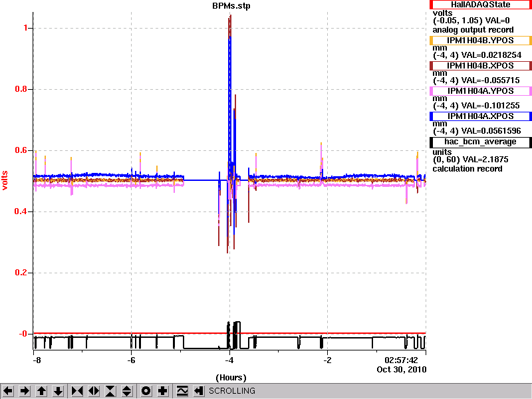Click the vertical zoom out icon

[x=127, y=391]
